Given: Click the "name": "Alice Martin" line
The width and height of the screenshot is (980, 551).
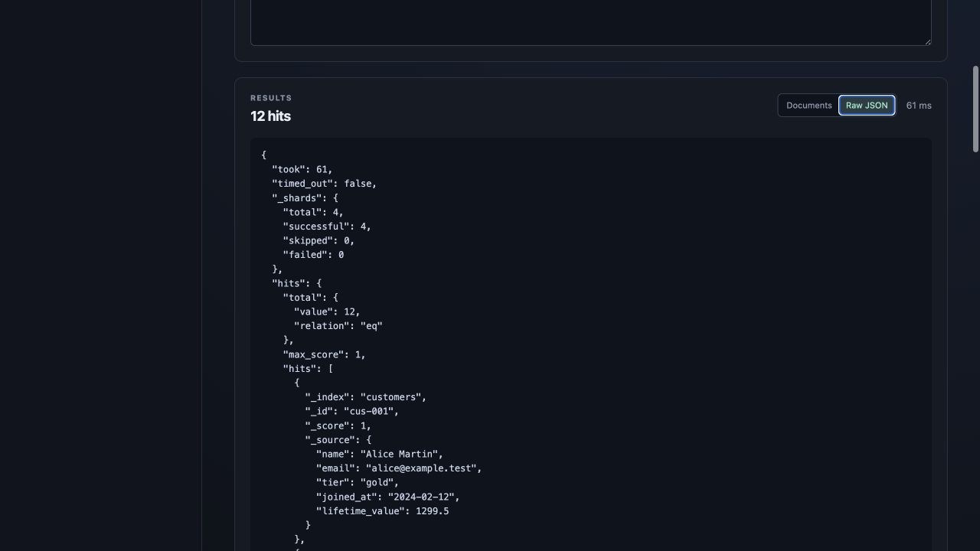Looking at the screenshot, I should pos(380,454).
